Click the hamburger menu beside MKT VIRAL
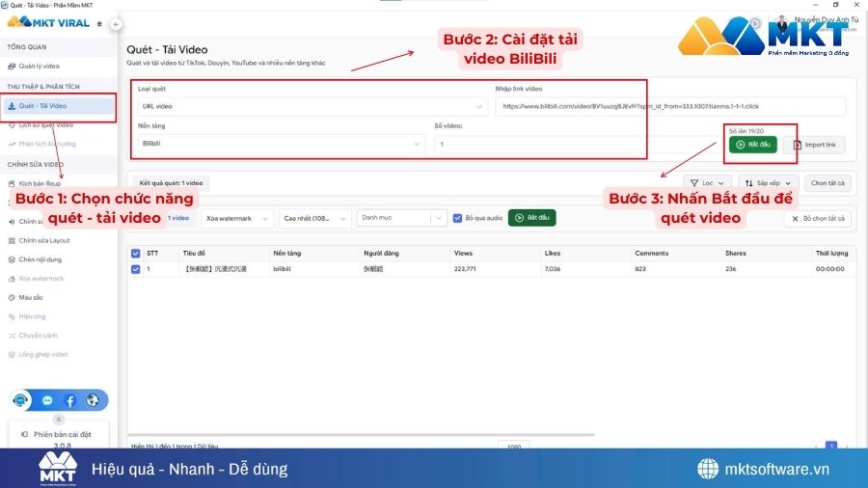The image size is (868, 488). 100,24
